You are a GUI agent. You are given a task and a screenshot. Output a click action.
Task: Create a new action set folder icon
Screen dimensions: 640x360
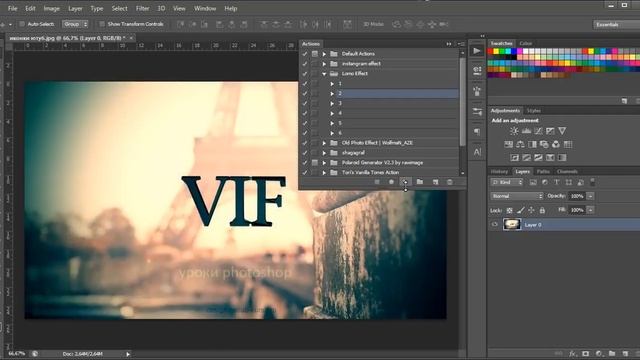tap(420, 182)
